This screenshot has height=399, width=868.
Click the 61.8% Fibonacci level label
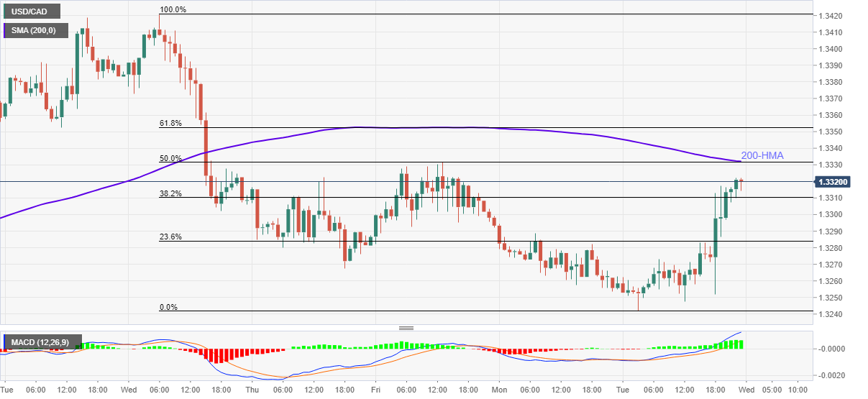(170, 124)
